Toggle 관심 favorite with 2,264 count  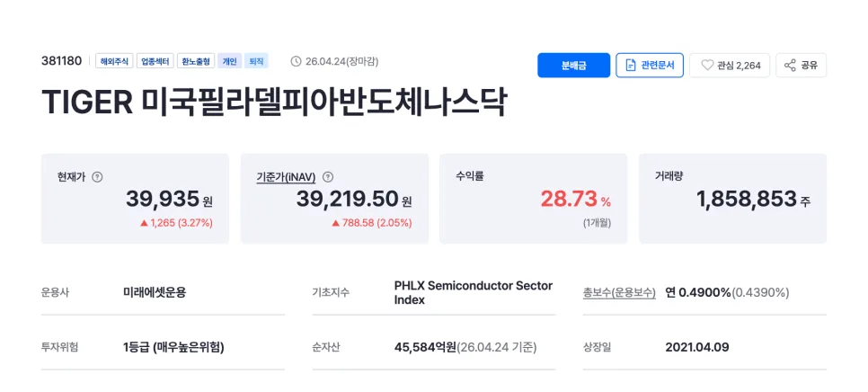[x=730, y=66]
